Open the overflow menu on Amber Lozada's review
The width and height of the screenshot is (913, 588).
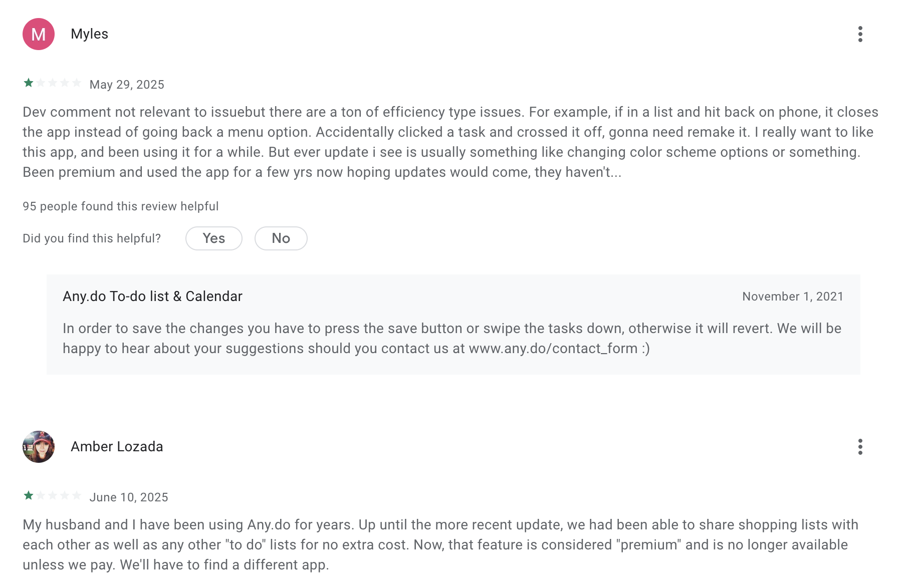(x=861, y=446)
